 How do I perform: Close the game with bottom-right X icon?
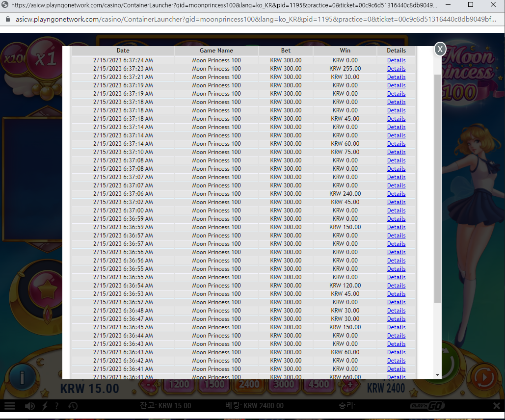497,406
